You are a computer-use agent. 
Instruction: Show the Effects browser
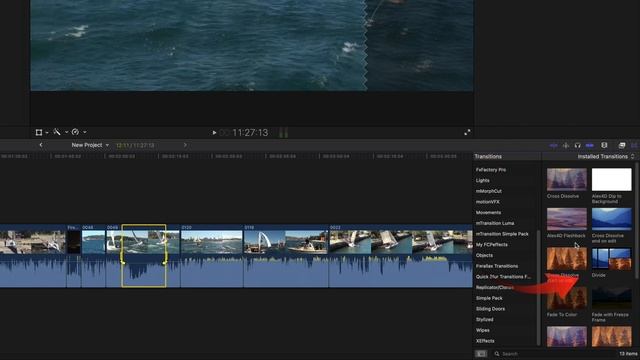(x=622, y=145)
